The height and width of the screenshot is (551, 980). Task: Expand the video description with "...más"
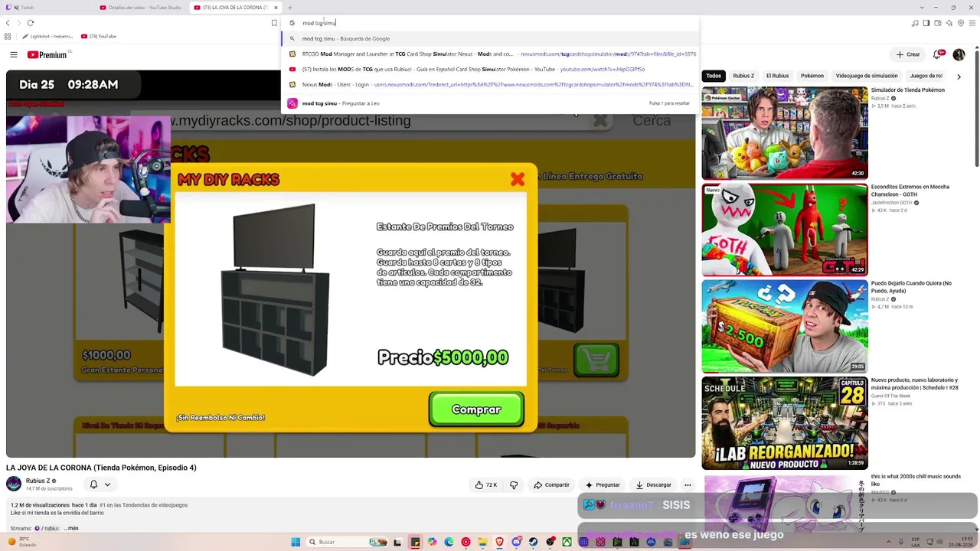coord(71,528)
